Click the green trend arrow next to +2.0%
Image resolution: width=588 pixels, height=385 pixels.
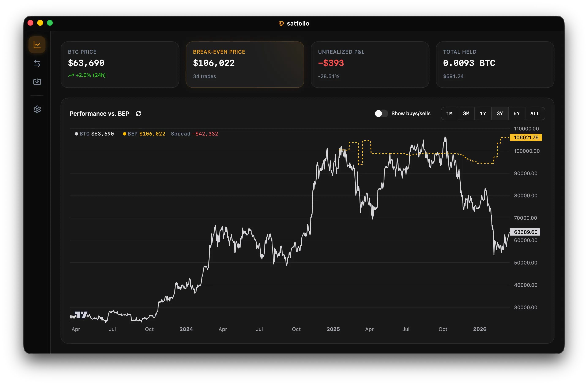[x=71, y=75]
